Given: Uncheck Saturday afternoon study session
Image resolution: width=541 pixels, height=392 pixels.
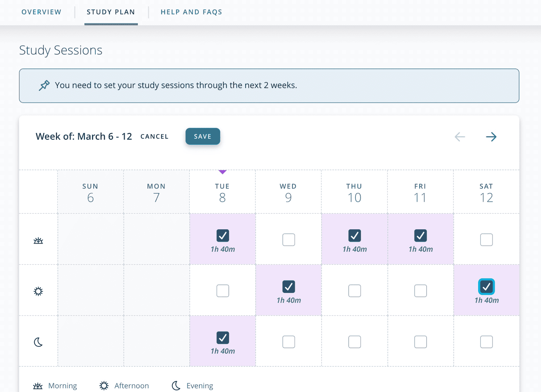Looking at the screenshot, I should [486, 286].
